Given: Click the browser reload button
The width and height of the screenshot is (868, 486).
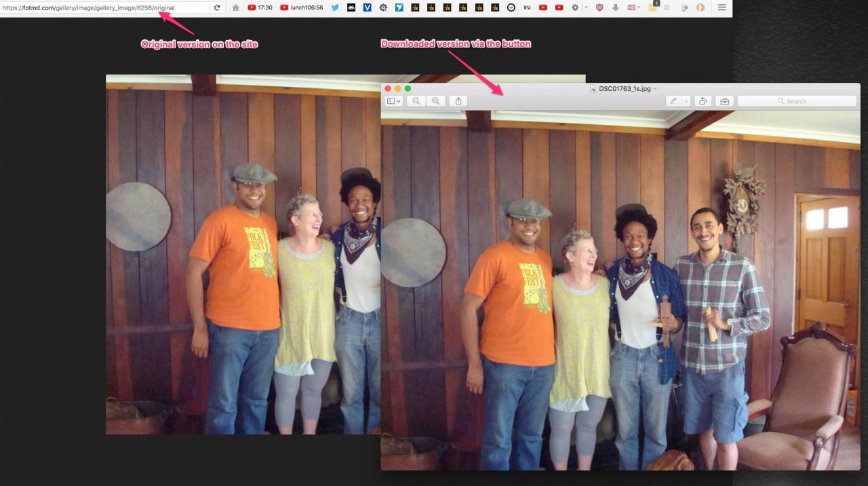Looking at the screenshot, I should tap(217, 7).
